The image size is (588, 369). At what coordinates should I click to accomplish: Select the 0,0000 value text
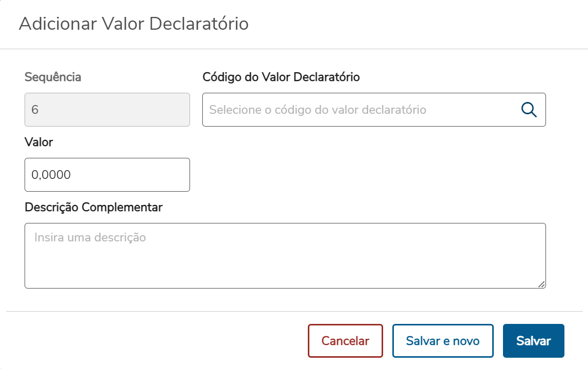coord(51,175)
